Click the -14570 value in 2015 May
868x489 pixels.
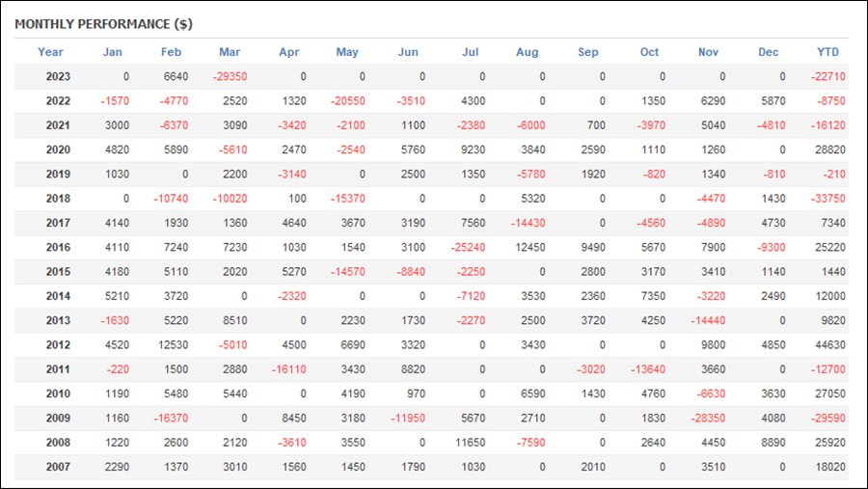pos(347,271)
